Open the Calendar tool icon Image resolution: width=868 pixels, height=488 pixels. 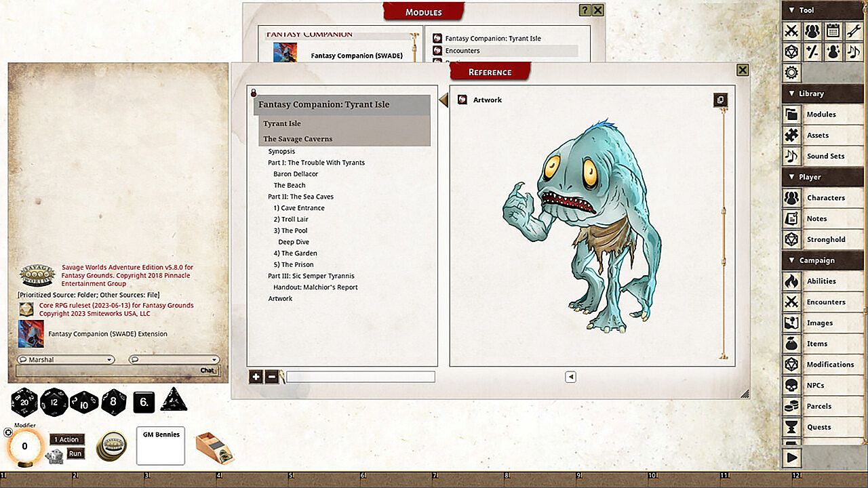pos(833,30)
